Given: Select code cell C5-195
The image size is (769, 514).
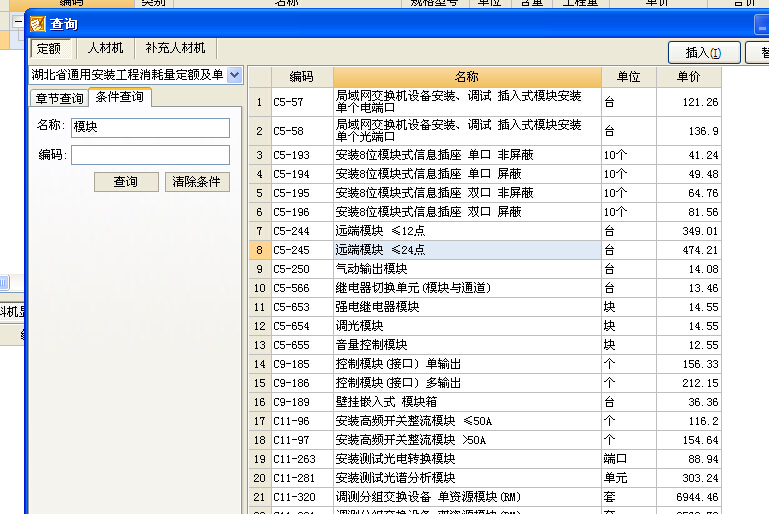Looking at the screenshot, I should pyautogui.click(x=302, y=193).
